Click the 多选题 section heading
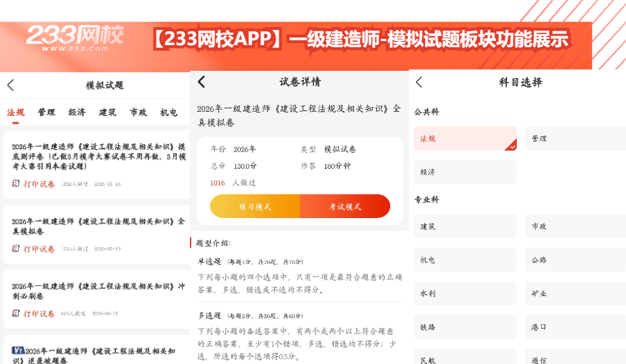This screenshot has width=626, height=364. click(209, 315)
